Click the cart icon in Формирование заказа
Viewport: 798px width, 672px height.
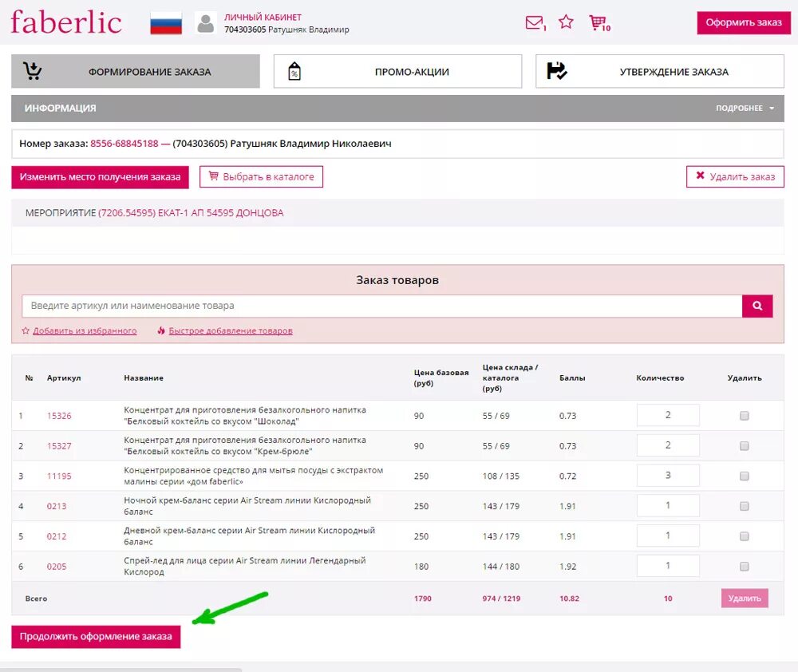tap(33, 71)
